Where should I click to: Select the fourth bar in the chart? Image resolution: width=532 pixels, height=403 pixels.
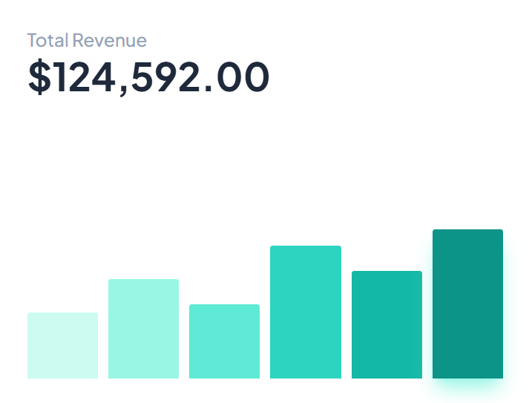click(305, 312)
